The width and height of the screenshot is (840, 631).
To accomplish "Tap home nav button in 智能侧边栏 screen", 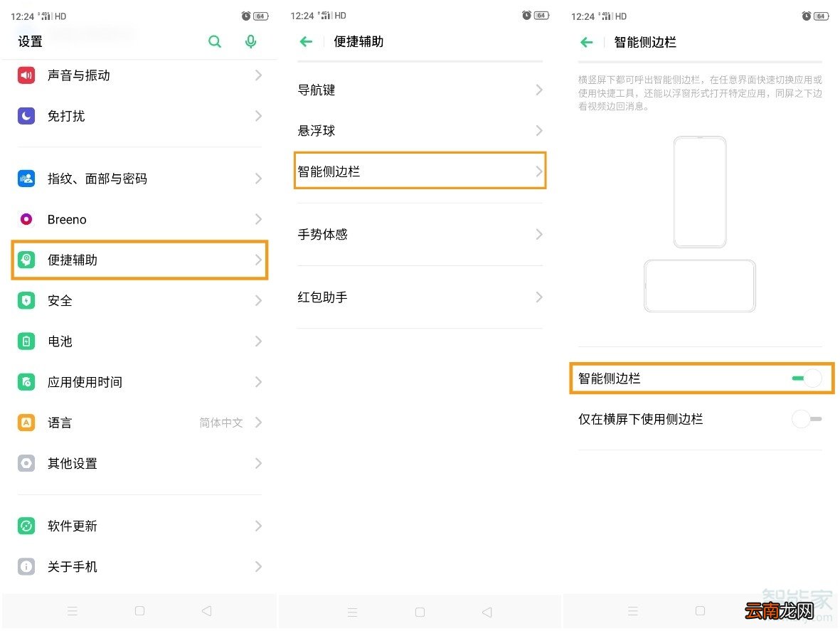I will 700,610.
